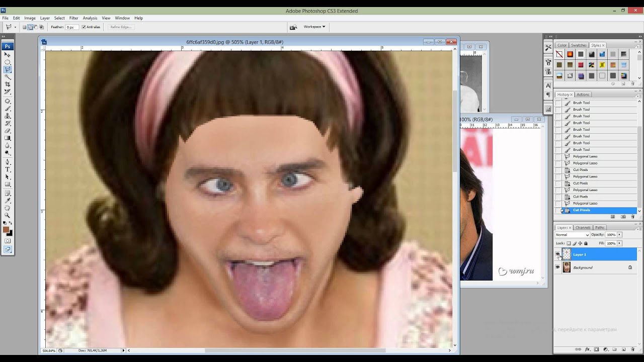Click the last Polygonal Lasso history state
644x362 pixels.
coord(585,203)
